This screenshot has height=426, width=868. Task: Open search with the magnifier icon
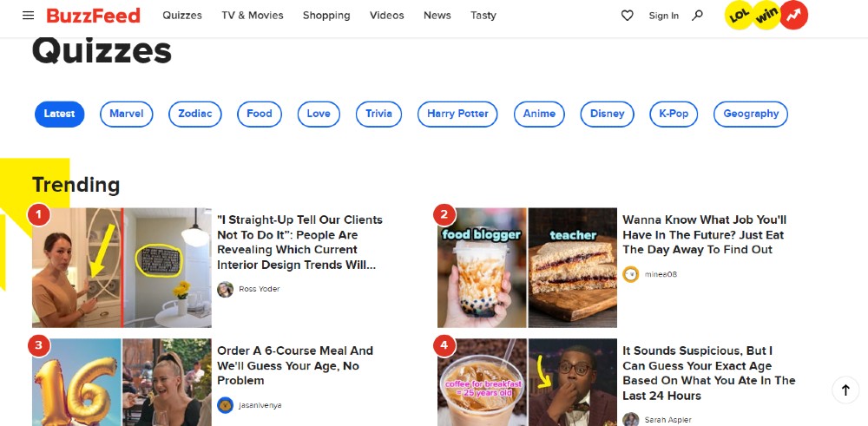pos(698,16)
